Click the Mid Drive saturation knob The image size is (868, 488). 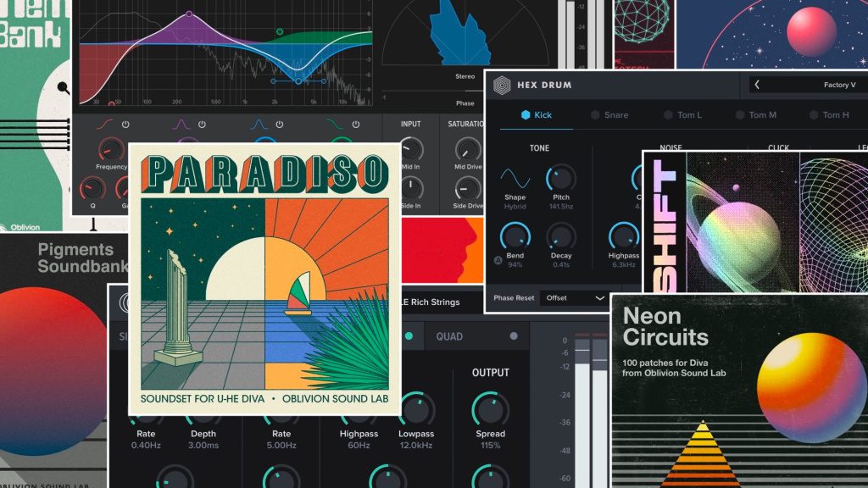coord(468,149)
